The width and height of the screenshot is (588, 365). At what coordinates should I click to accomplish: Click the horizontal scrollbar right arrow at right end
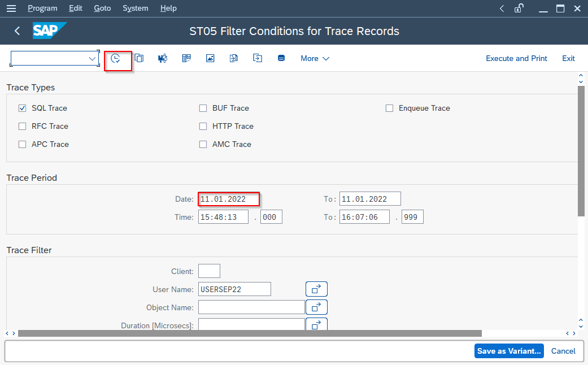point(574,333)
